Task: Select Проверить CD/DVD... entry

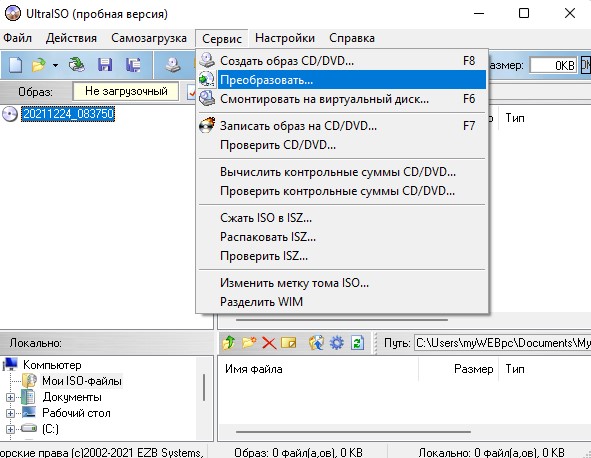Action: tap(342, 145)
